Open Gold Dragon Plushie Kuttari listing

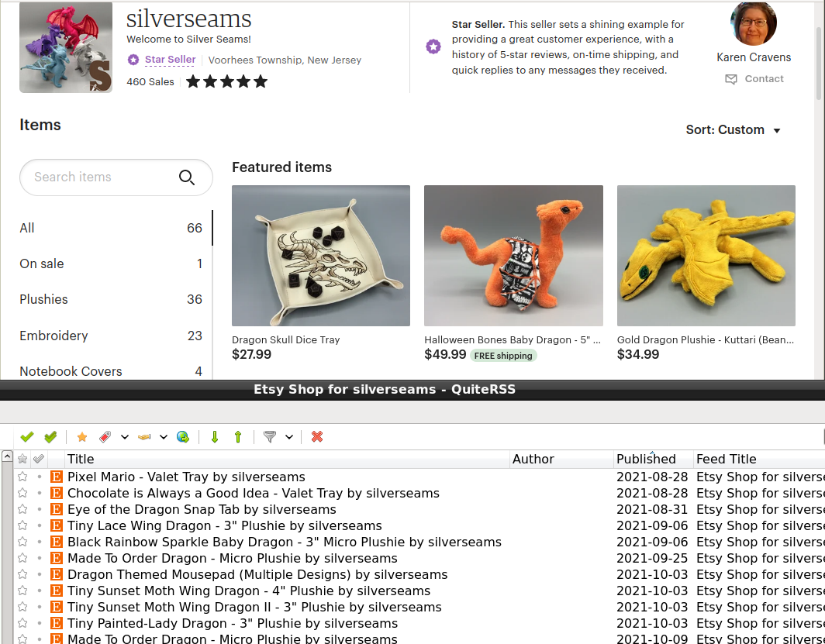coord(706,340)
